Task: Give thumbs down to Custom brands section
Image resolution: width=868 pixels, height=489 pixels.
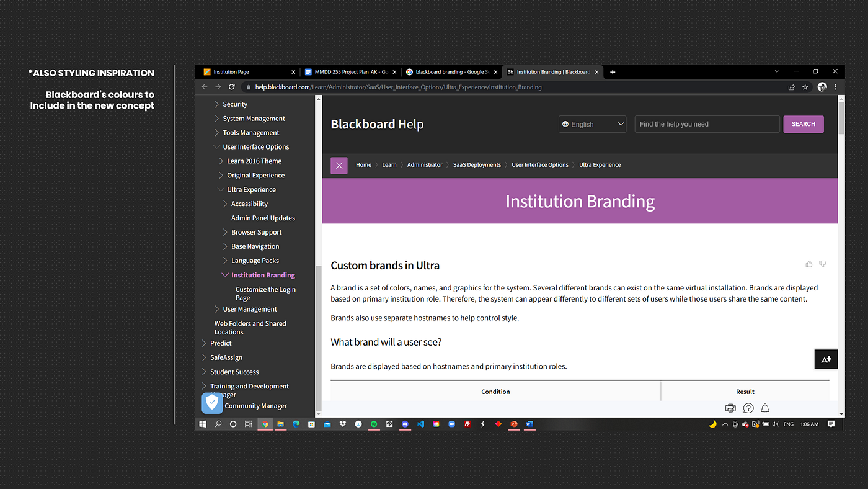Action: 823,264
